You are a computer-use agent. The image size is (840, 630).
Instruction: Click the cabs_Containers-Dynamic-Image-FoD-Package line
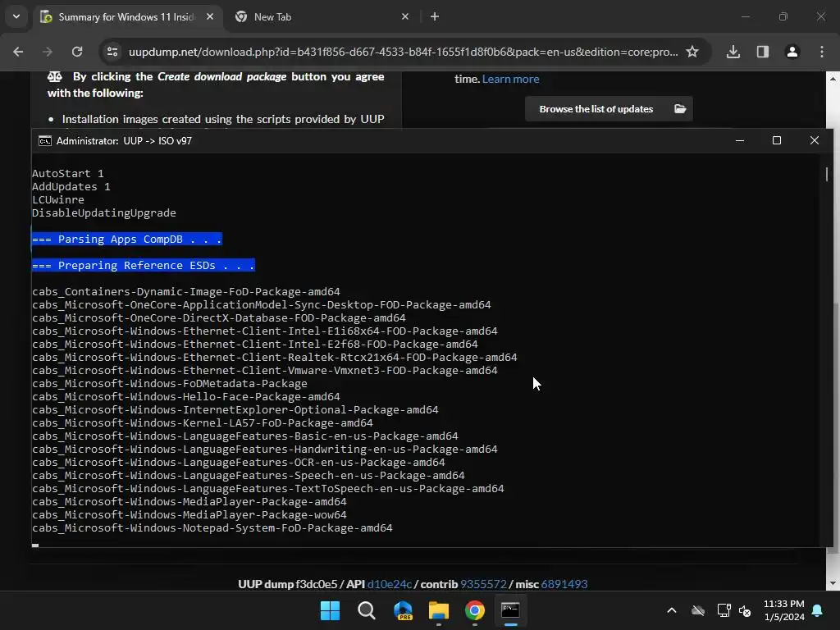(x=186, y=291)
